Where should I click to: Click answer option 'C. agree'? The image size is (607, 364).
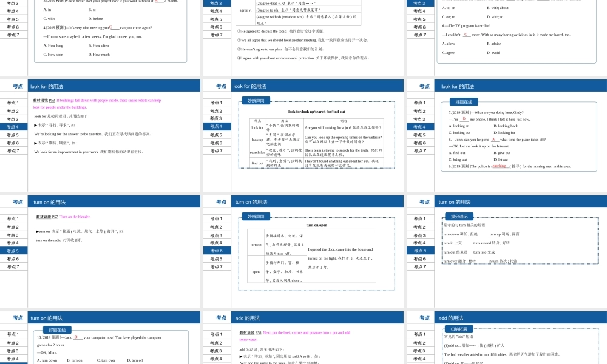pos(449,53)
